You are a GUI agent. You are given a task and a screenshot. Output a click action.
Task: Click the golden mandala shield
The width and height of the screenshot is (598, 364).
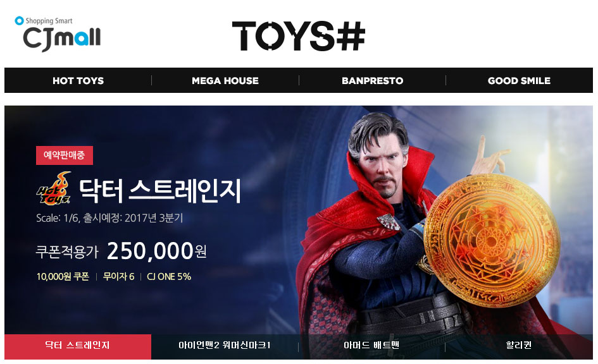click(x=492, y=241)
